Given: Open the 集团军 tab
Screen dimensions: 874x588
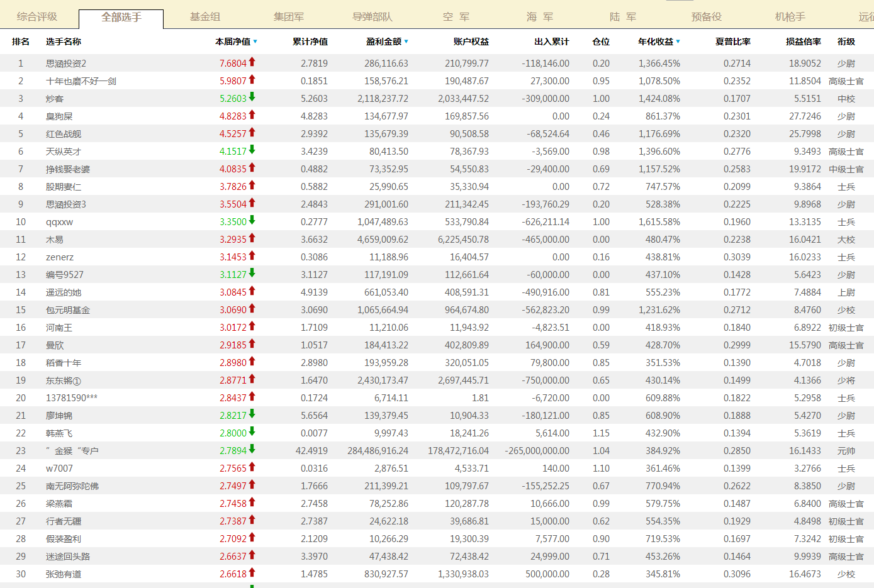Looking at the screenshot, I should 289,17.
